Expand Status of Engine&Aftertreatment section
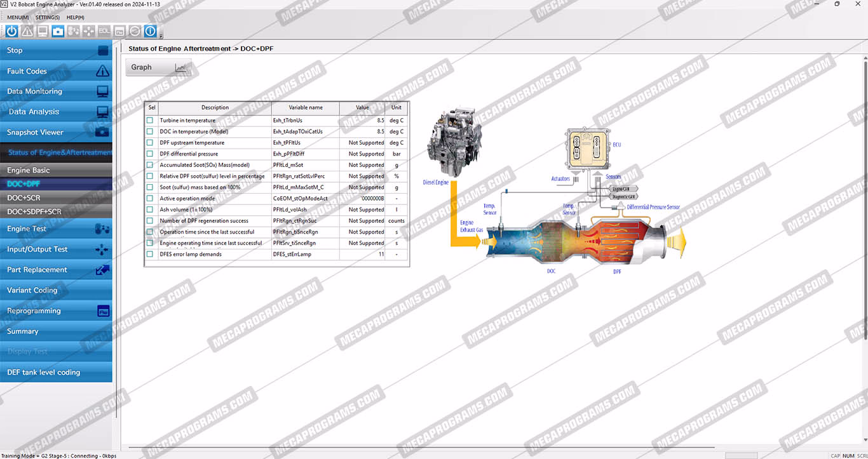 pyautogui.click(x=56, y=152)
